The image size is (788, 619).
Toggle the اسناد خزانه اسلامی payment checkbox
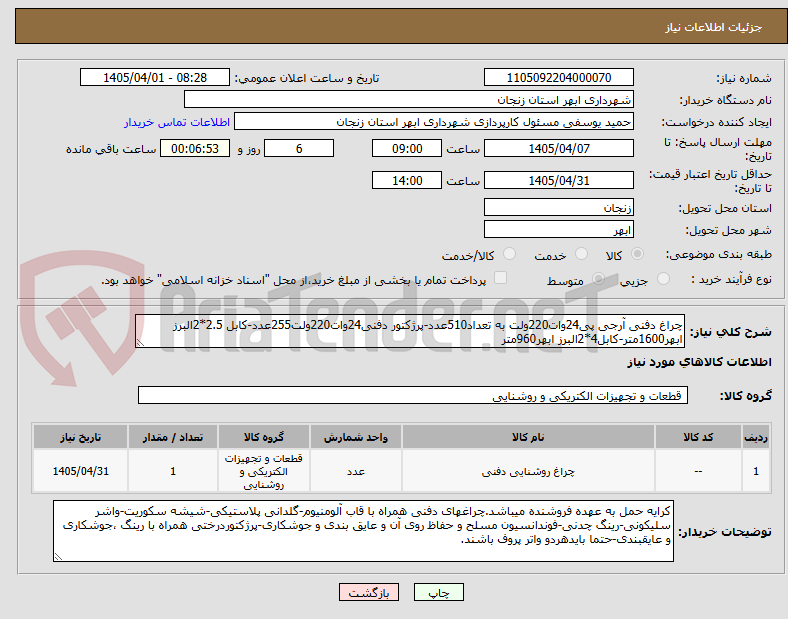500,278
